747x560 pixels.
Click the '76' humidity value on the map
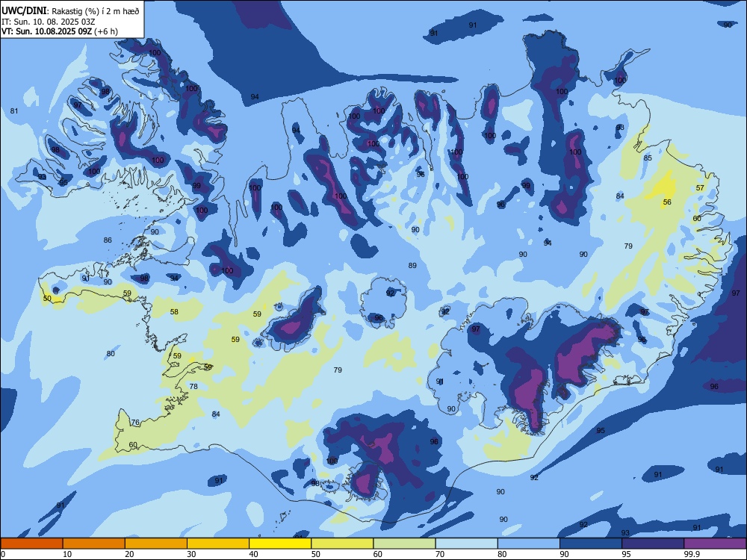(135, 423)
